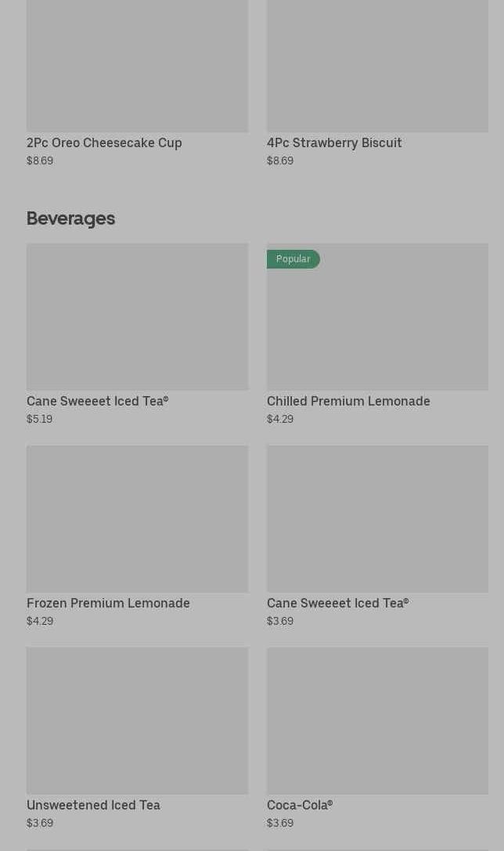Click the $3.69 Cane Sweeeet Iced Tea photo
This screenshot has width=504, height=851.
pyautogui.click(x=377, y=518)
